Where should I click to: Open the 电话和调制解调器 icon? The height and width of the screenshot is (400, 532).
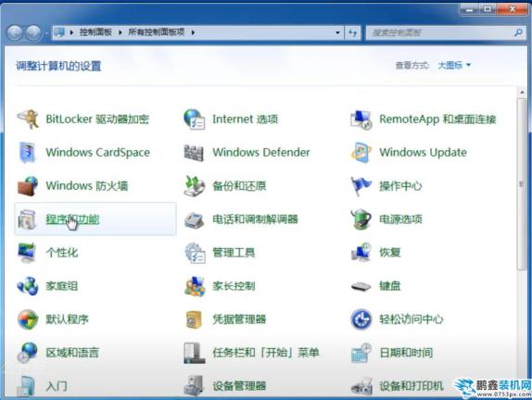click(x=194, y=219)
